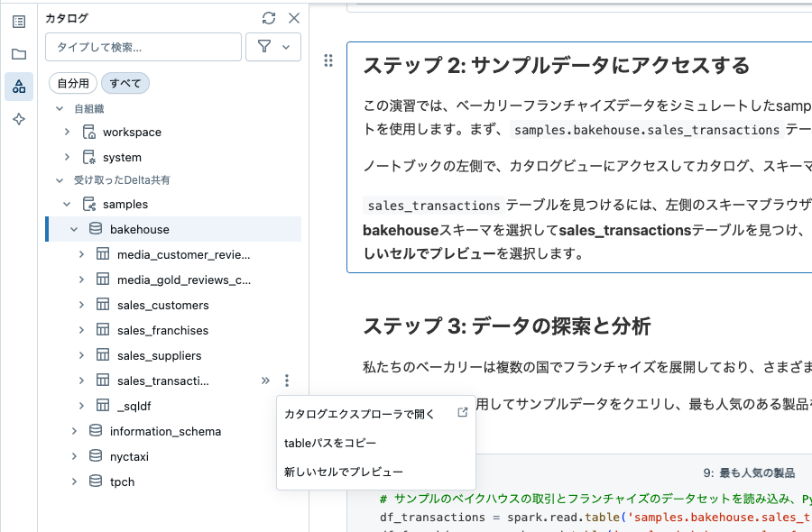Open the notebook table of contents icon
The width and height of the screenshot is (812, 532).
pos(18,21)
